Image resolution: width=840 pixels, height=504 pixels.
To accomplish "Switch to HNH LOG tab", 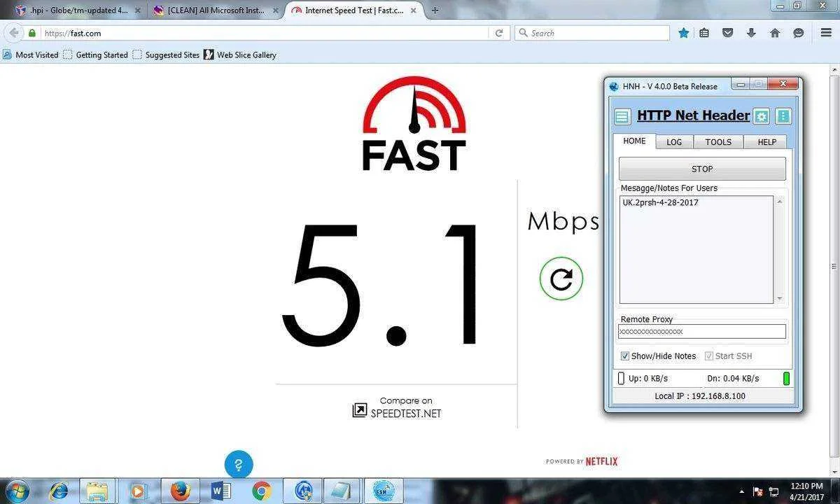I will click(674, 141).
